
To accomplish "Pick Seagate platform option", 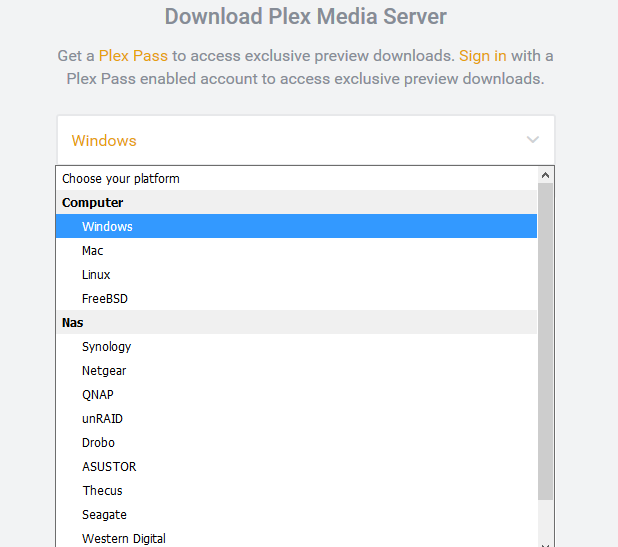I will (x=104, y=515).
